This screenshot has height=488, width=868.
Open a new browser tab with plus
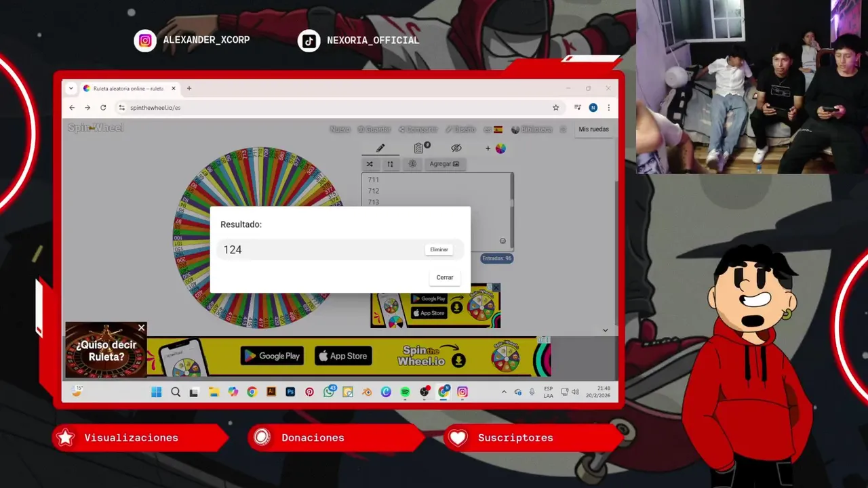189,89
